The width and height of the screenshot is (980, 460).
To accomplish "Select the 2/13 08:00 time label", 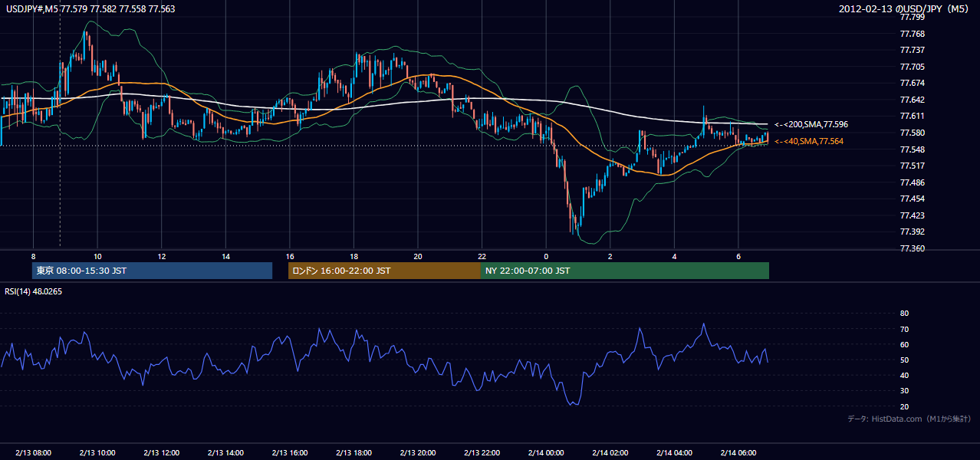I will [x=33, y=453].
